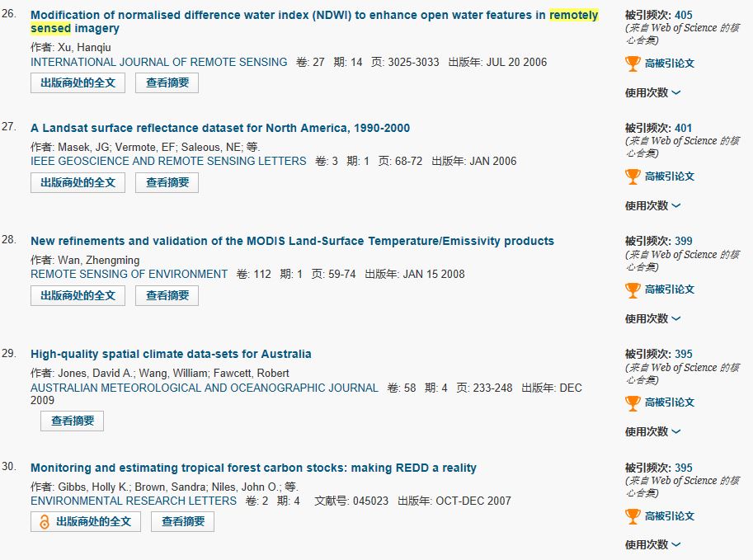Click 出版商处的全文 for the Landsat dataset paper
Viewport: 753px width, 560px height.
click(78, 183)
